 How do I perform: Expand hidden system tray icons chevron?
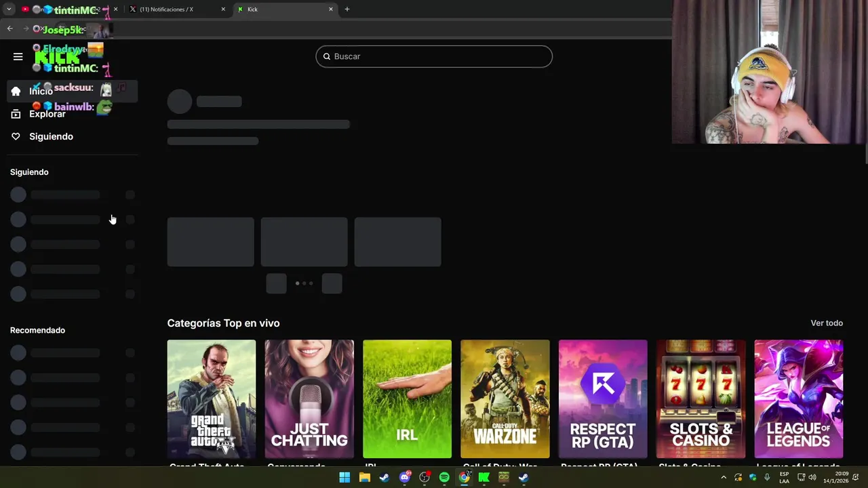724,478
